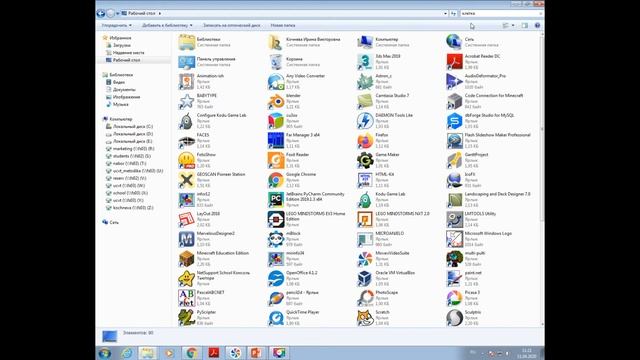Open Добавить в библиотеку dropdown

167,25
